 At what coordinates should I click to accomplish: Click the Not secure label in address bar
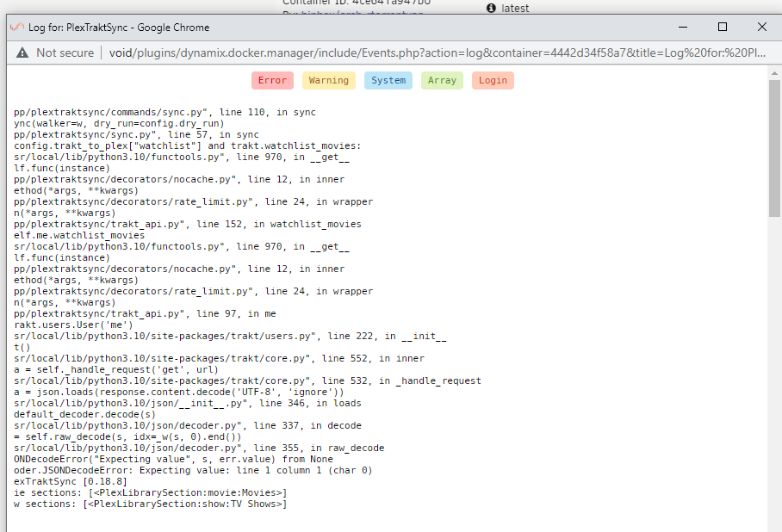click(x=65, y=53)
